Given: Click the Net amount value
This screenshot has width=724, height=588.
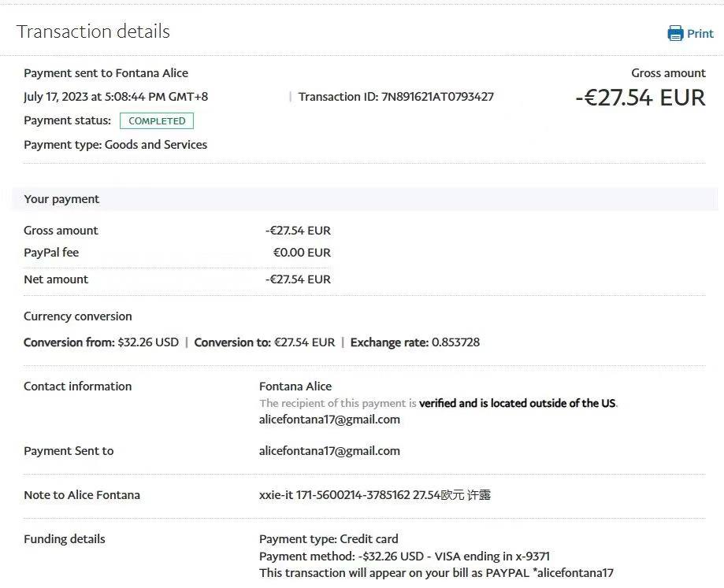Looking at the screenshot, I should tap(298, 279).
